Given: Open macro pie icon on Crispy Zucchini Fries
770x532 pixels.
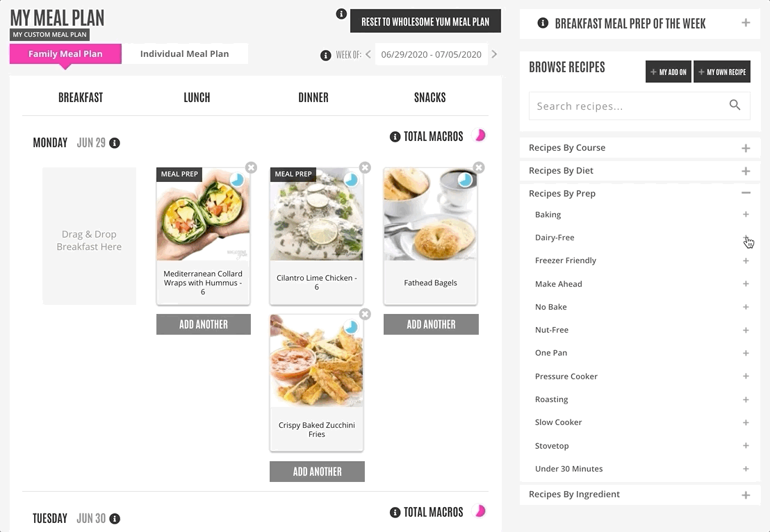Looking at the screenshot, I should [351, 327].
